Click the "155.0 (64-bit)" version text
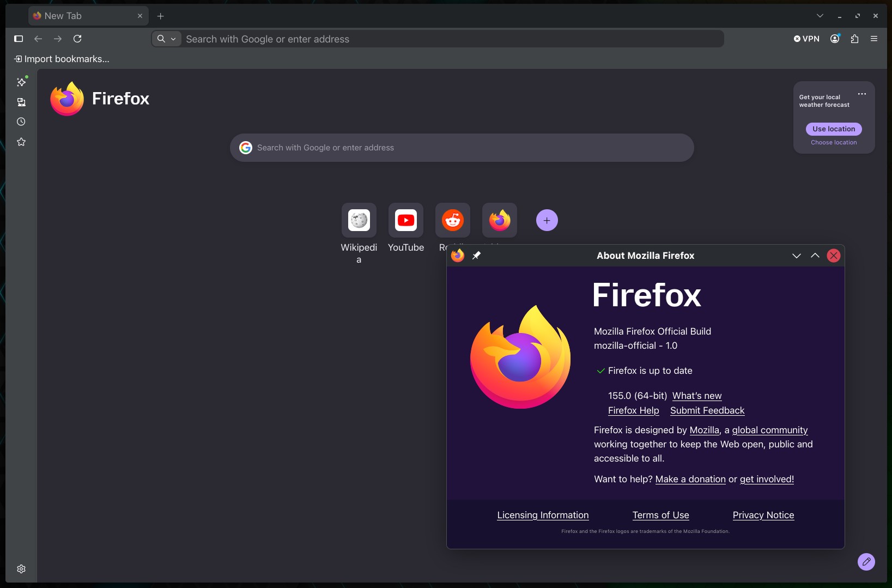892x588 pixels. click(x=638, y=396)
